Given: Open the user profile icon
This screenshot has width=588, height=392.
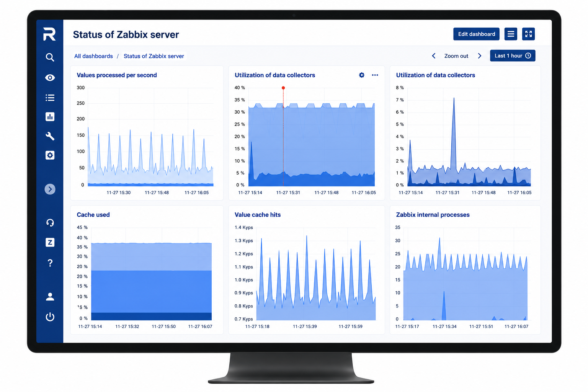Looking at the screenshot, I should pos(50,297).
